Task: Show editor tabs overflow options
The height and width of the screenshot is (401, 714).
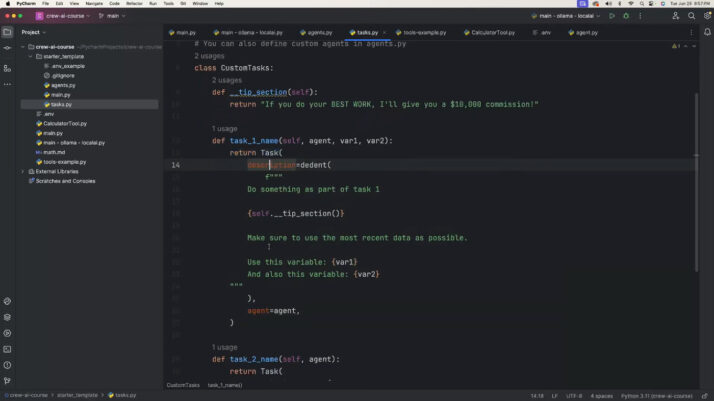Action: (691, 32)
